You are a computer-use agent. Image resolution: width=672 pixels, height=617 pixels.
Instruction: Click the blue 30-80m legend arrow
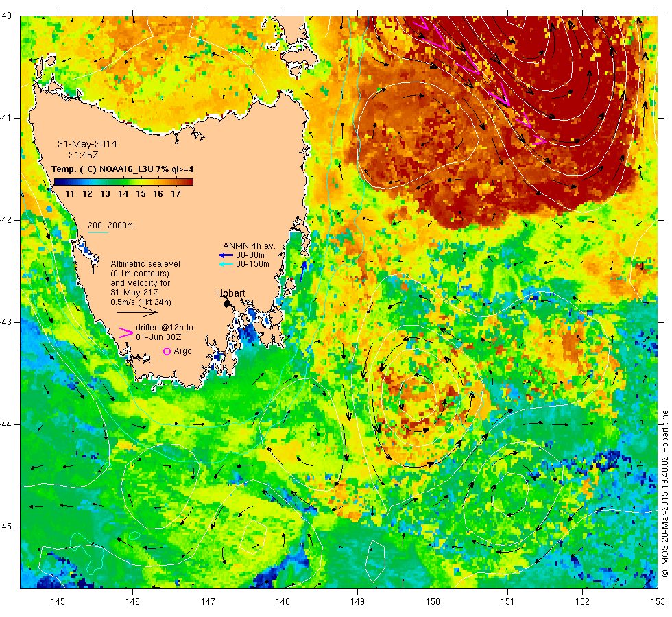click(226, 255)
